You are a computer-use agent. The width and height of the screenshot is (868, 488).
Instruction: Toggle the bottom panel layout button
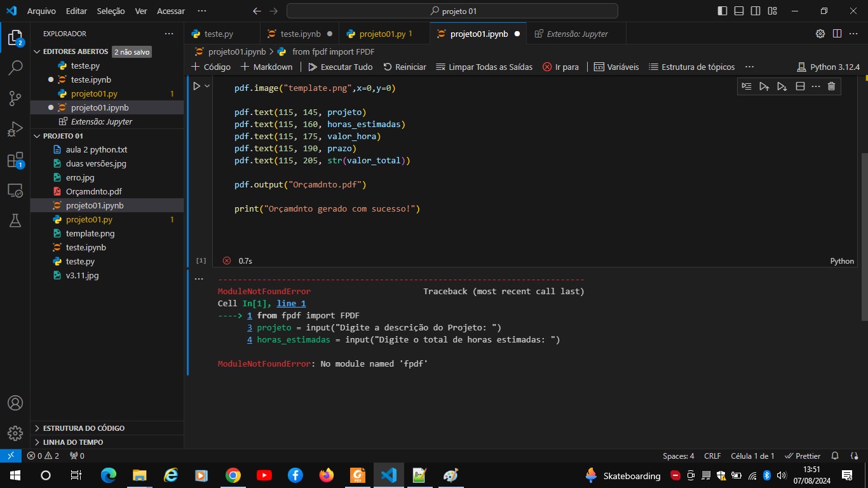[x=739, y=11]
